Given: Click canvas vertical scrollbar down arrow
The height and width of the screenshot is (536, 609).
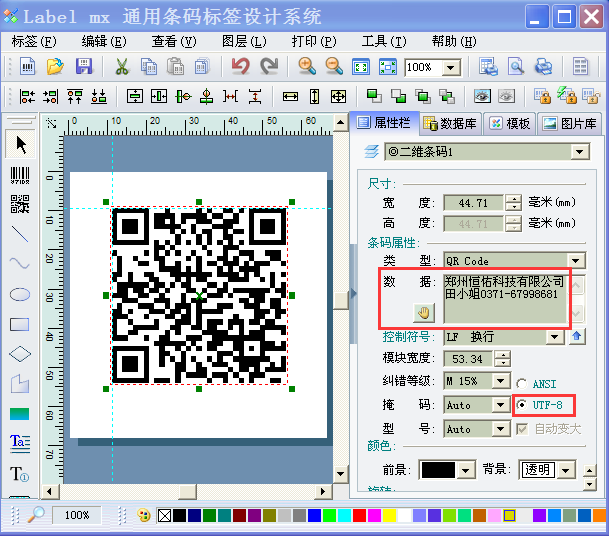Looking at the screenshot, I should (x=341, y=474).
